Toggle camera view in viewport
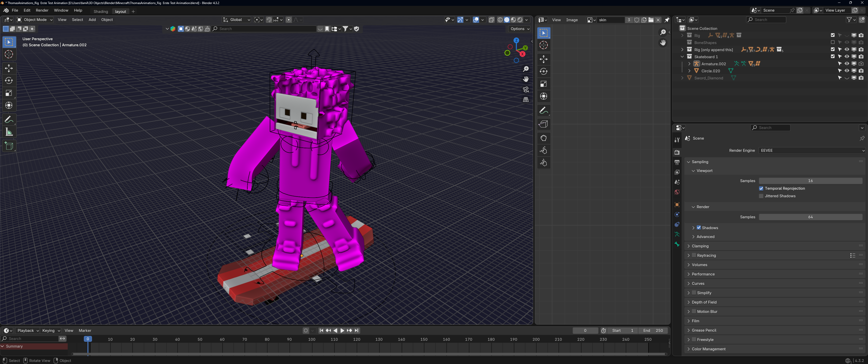The width and height of the screenshot is (868, 364). point(526,89)
